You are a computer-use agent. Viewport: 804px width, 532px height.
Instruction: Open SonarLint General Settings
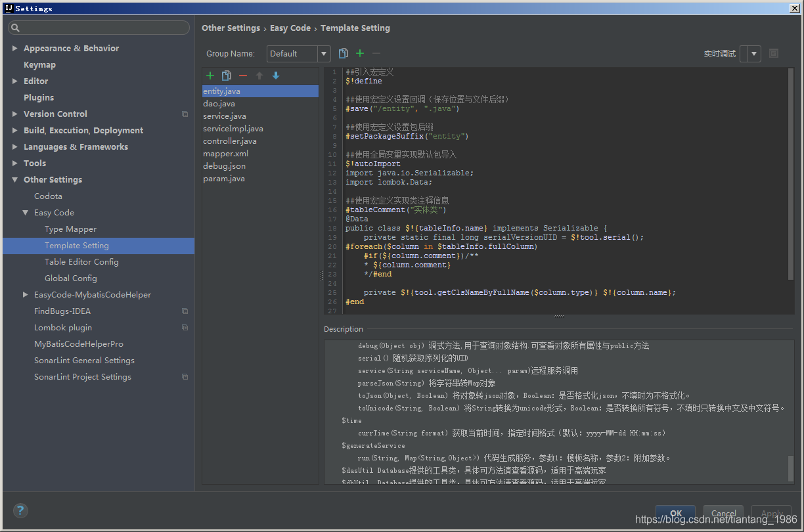point(84,361)
